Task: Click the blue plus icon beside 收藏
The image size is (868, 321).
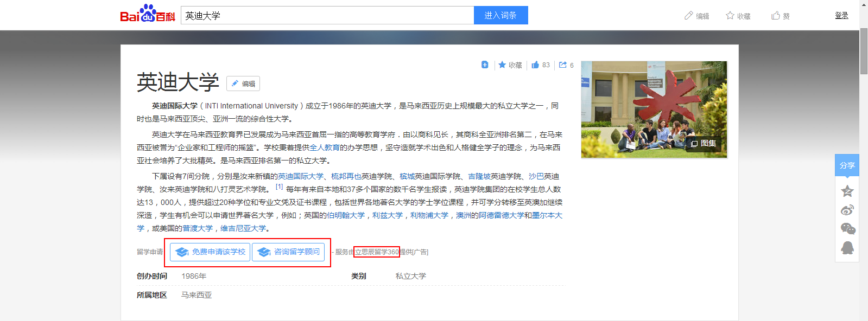Action: click(x=485, y=65)
